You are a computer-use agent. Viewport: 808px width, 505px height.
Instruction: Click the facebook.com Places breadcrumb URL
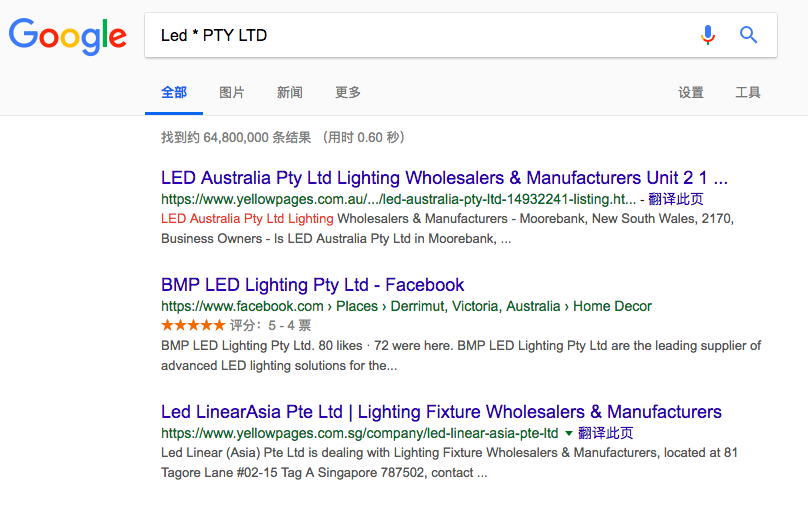tap(406, 306)
